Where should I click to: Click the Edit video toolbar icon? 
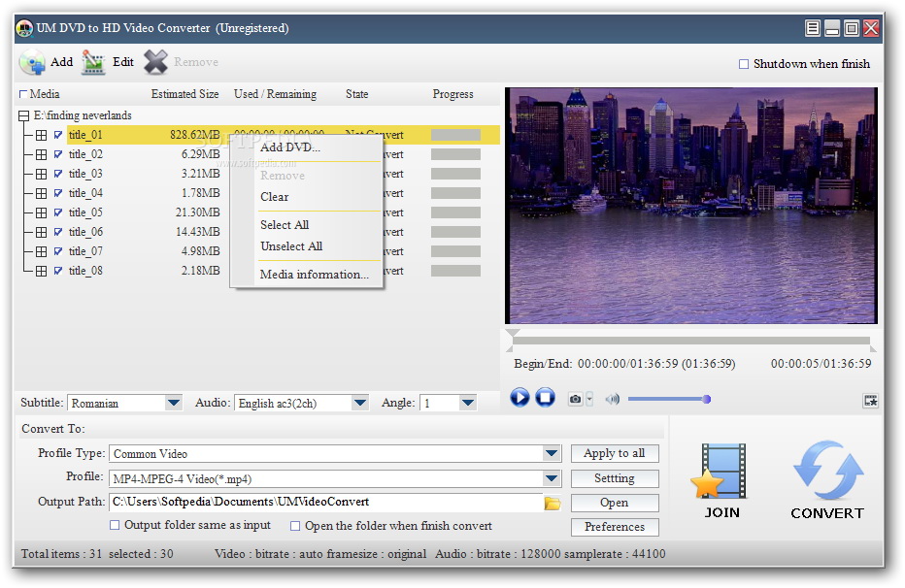94,62
